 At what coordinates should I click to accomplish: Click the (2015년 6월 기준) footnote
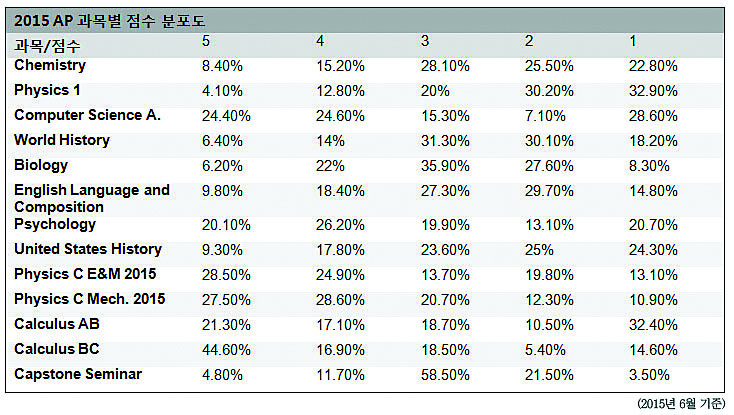pos(681,404)
